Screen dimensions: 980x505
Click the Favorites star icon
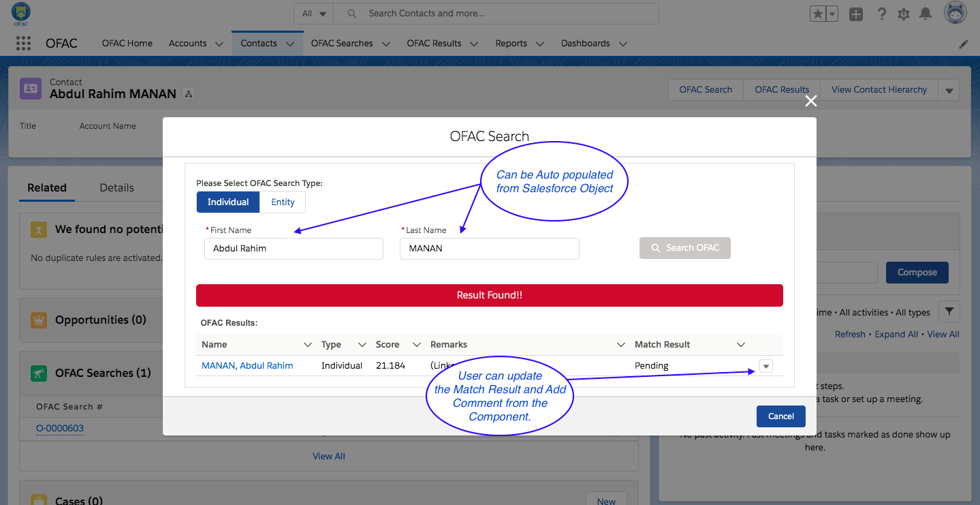817,14
